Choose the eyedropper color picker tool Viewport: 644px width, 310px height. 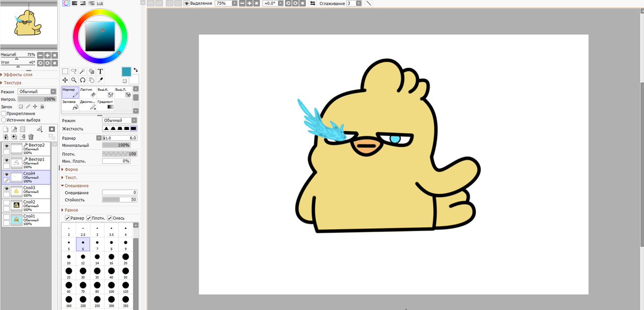[100, 80]
